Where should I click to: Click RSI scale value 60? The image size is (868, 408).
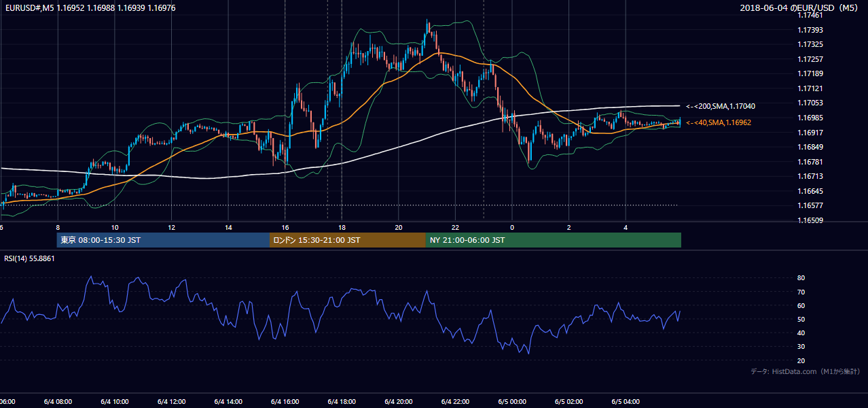tap(801, 305)
